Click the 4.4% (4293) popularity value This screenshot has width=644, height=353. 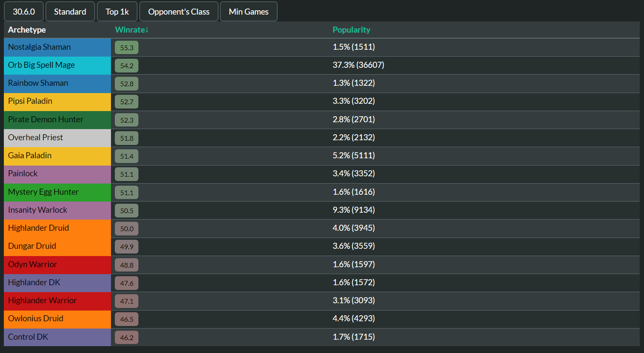point(354,318)
